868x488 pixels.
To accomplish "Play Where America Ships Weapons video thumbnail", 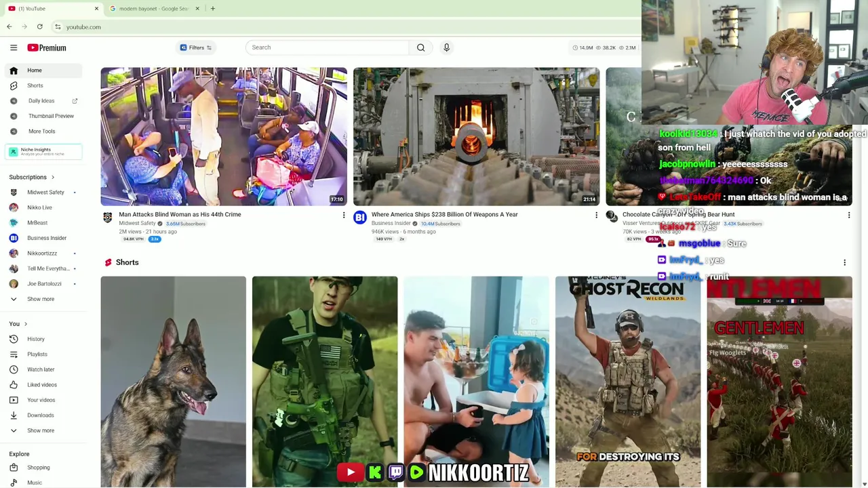I will [x=476, y=136].
